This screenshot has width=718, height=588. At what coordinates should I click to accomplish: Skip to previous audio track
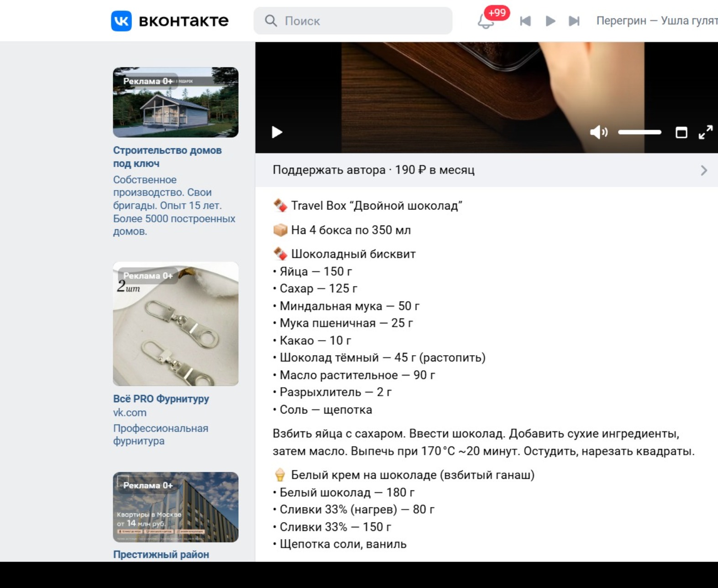(525, 21)
